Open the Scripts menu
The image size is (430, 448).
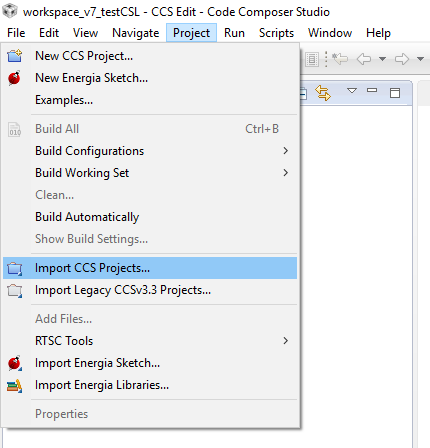tap(276, 33)
